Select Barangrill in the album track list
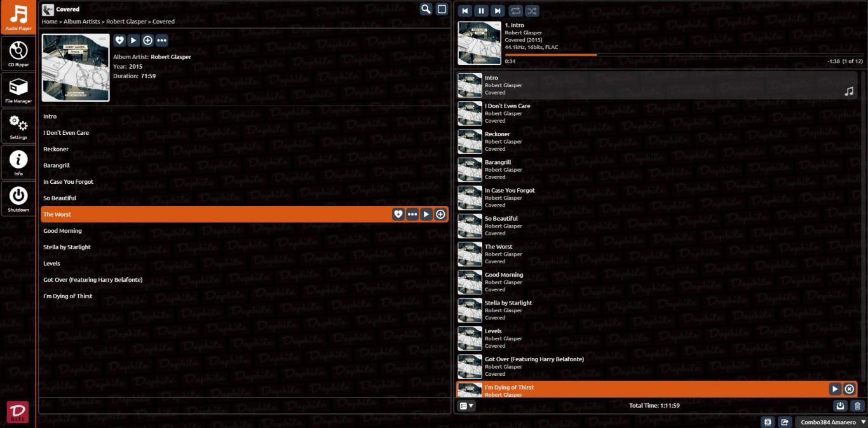The image size is (868, 428). click(x=245, y=165)
